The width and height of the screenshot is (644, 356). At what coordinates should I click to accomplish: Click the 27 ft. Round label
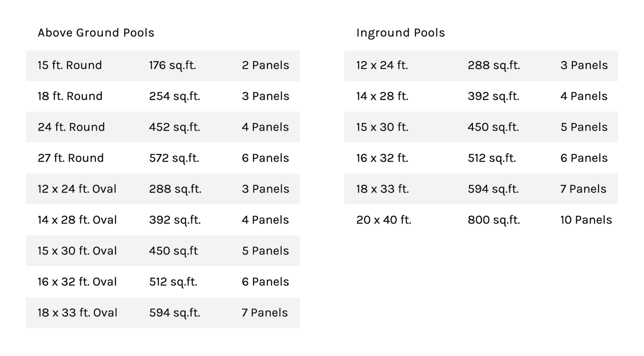coord(70,158)
